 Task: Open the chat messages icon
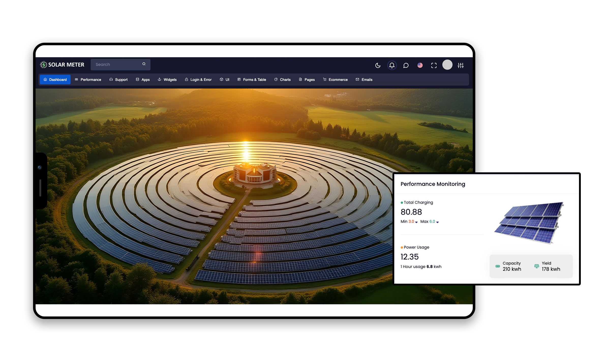tap(406, 65)
